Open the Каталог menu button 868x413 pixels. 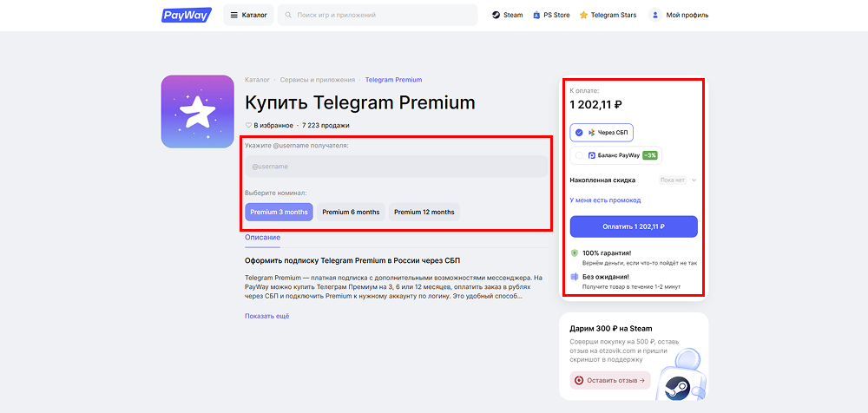click(x=248, y=15)
